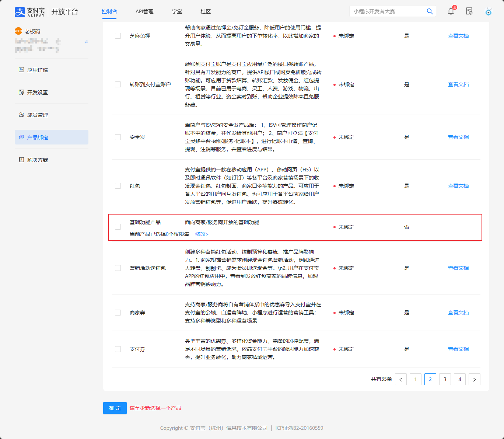Open the 社区 top menu
This screenshot has width=504, height=439.
(x=206, y=11)
